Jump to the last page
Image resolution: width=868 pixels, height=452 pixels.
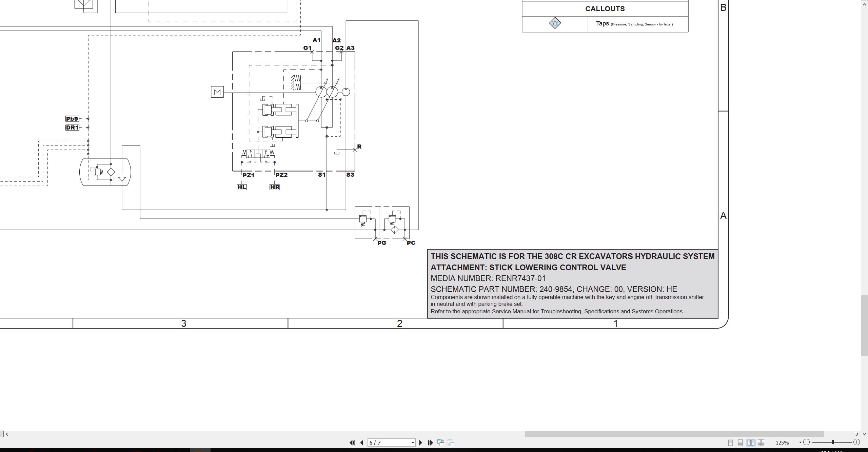(x=431, y=443)
